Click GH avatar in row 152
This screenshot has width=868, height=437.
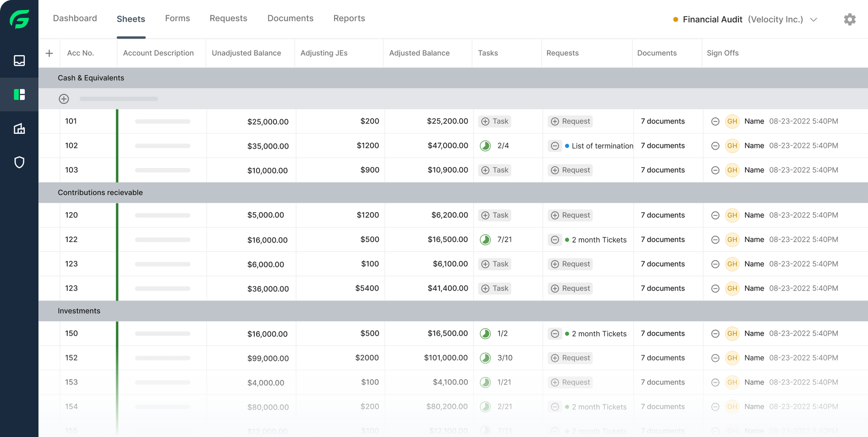tap(732, 358)
